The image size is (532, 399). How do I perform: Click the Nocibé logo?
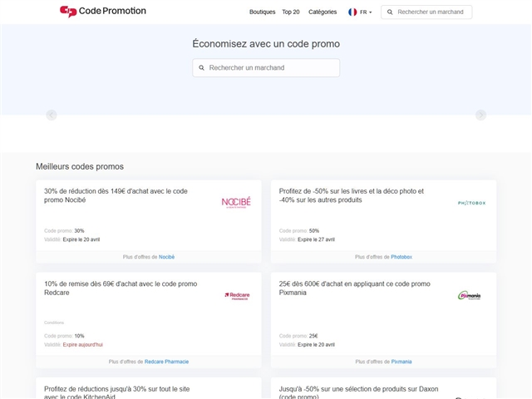point(236,202)
